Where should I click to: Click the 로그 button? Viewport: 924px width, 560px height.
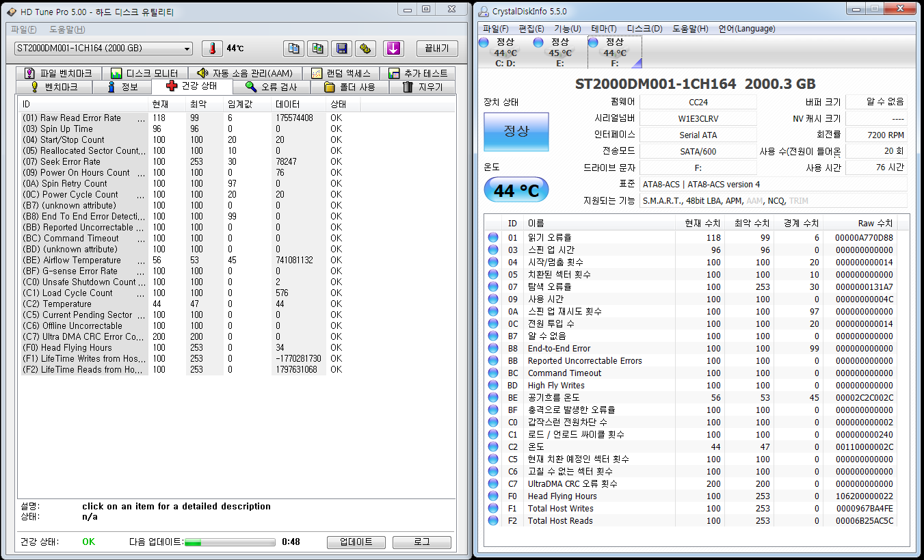[422, 542]
